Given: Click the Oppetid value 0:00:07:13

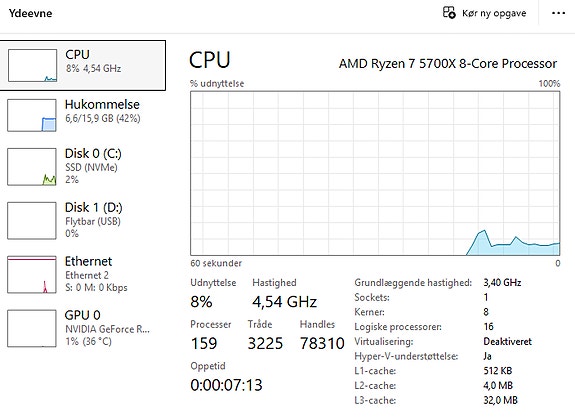Looking at the screenshot, I should click(226, 385).
